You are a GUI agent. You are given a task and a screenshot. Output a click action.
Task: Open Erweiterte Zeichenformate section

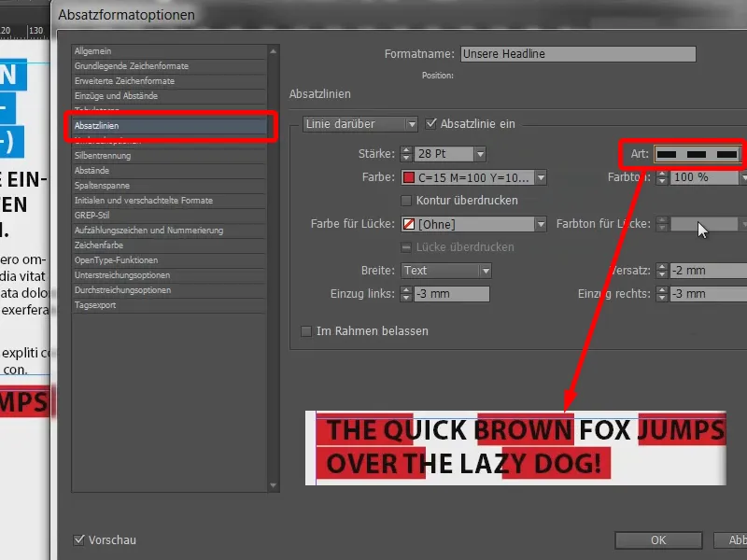pos(169,81)
